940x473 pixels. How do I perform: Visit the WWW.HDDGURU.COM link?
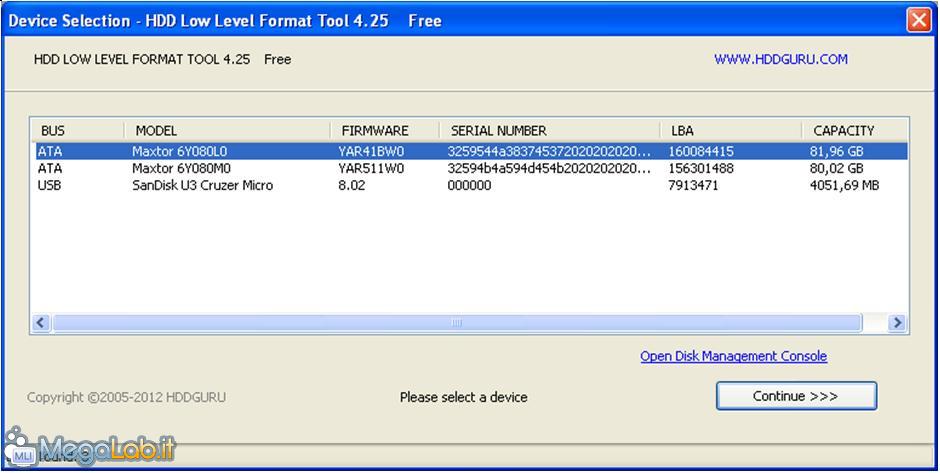pyautogui.click(x=781, y=59)
